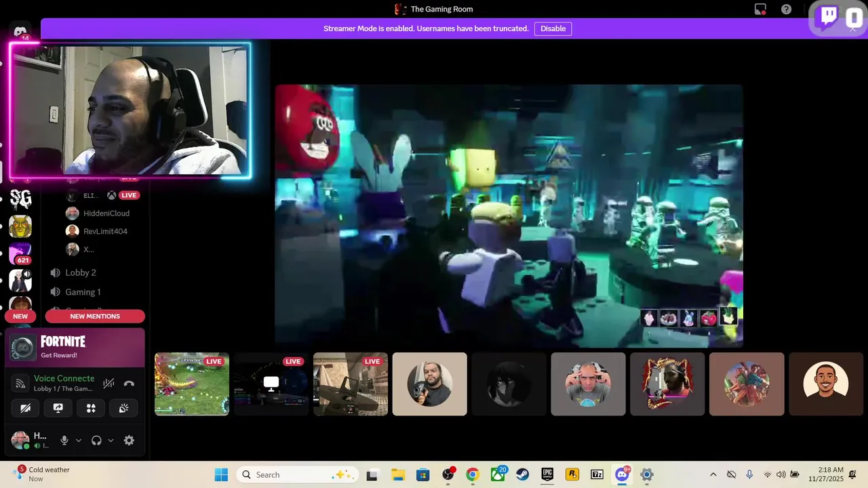
Task: Open Windows Start menu
Action: click(x=221, y=474)
